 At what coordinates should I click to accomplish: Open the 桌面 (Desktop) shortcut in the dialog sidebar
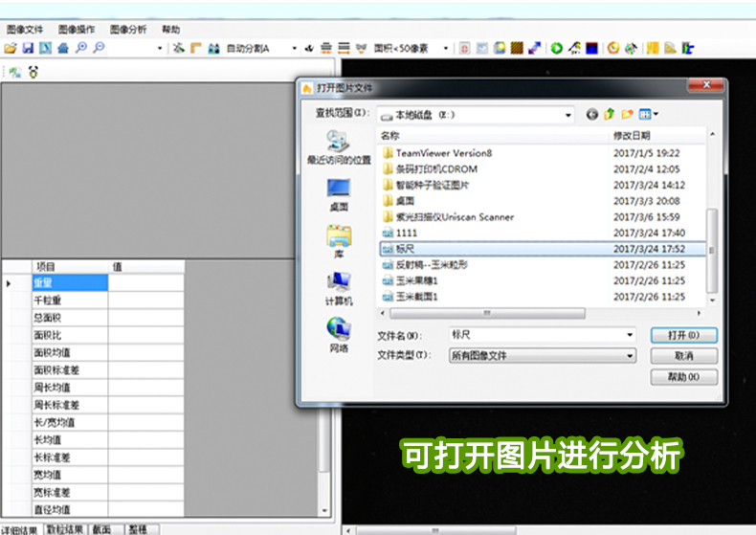tap(339, 194)
